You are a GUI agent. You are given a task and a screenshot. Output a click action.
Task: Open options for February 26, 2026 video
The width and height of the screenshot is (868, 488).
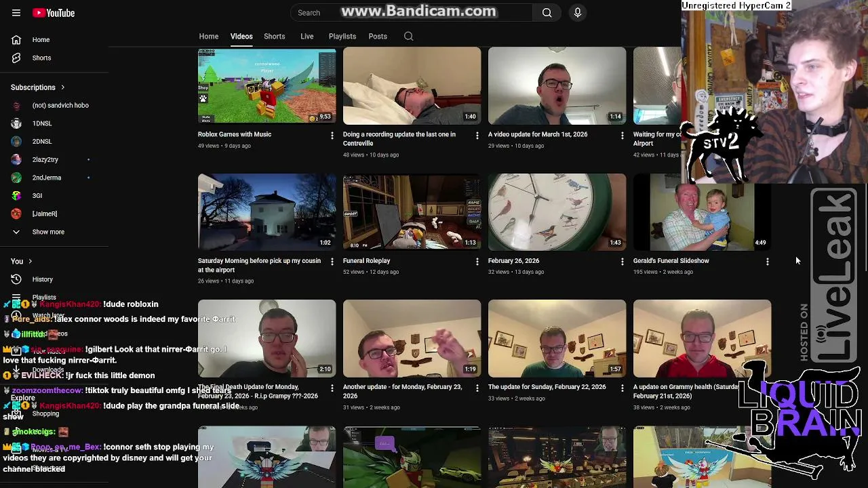point(622,262)
